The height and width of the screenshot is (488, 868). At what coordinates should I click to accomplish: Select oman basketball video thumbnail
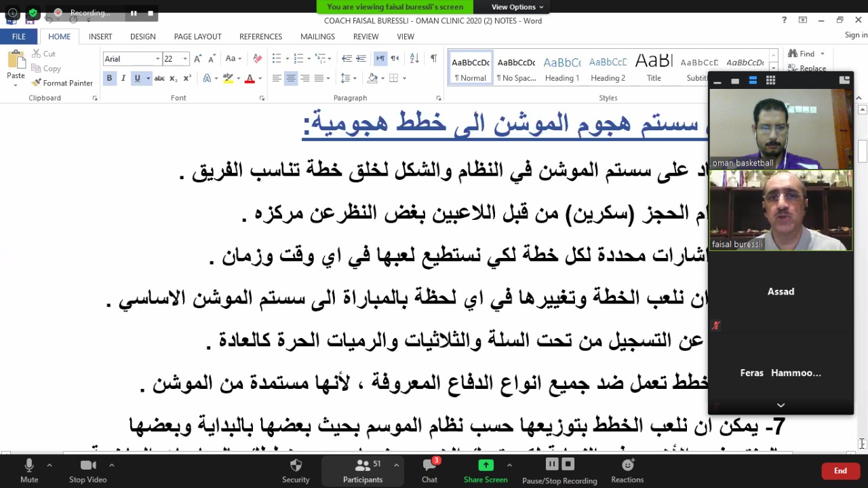[781, 129]
